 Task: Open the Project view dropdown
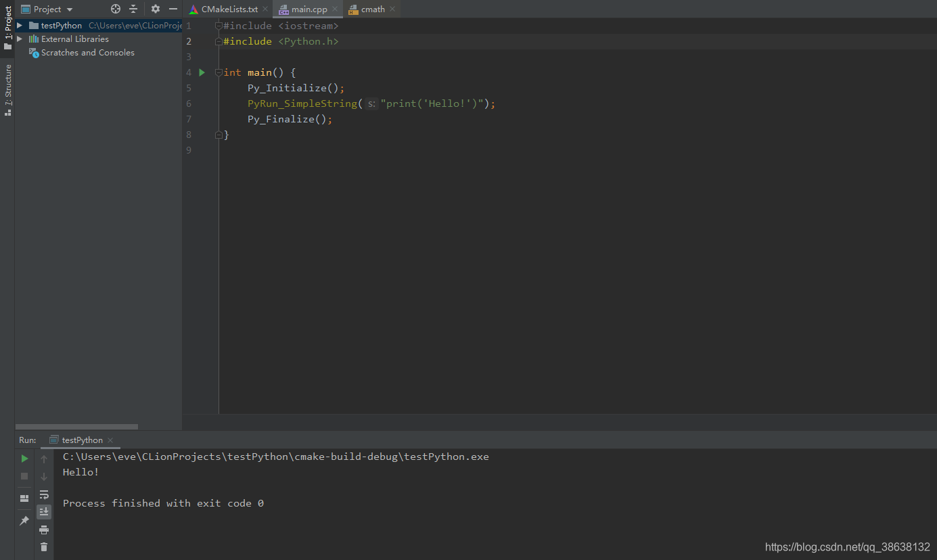coord(47,9)
